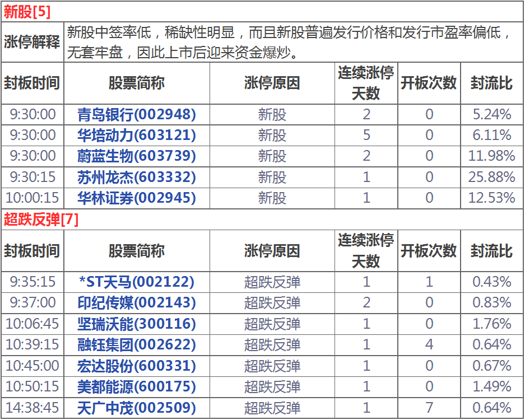
Task: Click the 25.88% 封流比 value for 苏州龙杰
Action: click(x=491, y=177)
